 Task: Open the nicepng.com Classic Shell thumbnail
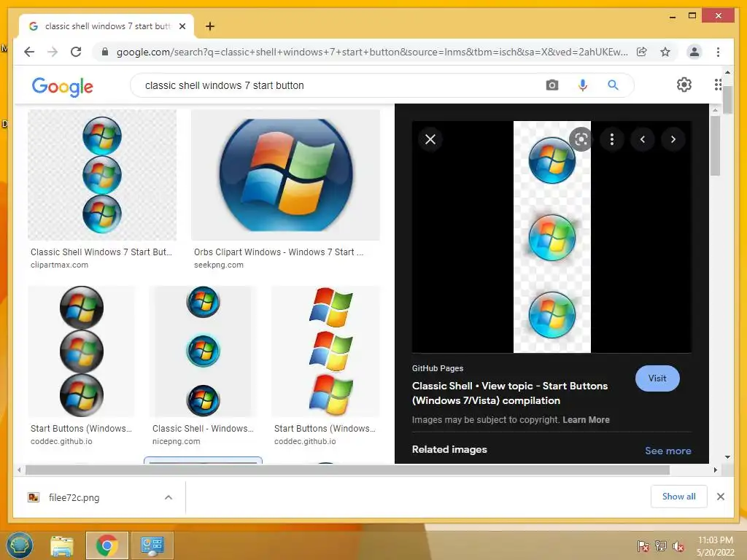coord(203,351)
